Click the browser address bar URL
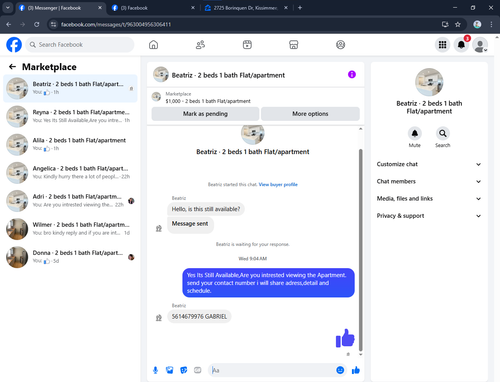The height and width of the screenshot is (382, 500). (x=116, y=24)
